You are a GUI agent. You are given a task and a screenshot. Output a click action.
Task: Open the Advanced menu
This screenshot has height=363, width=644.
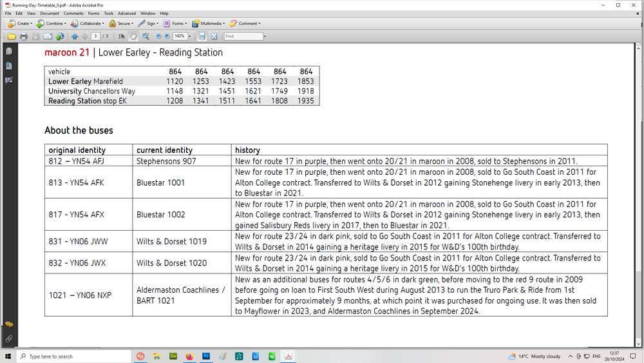127,13
